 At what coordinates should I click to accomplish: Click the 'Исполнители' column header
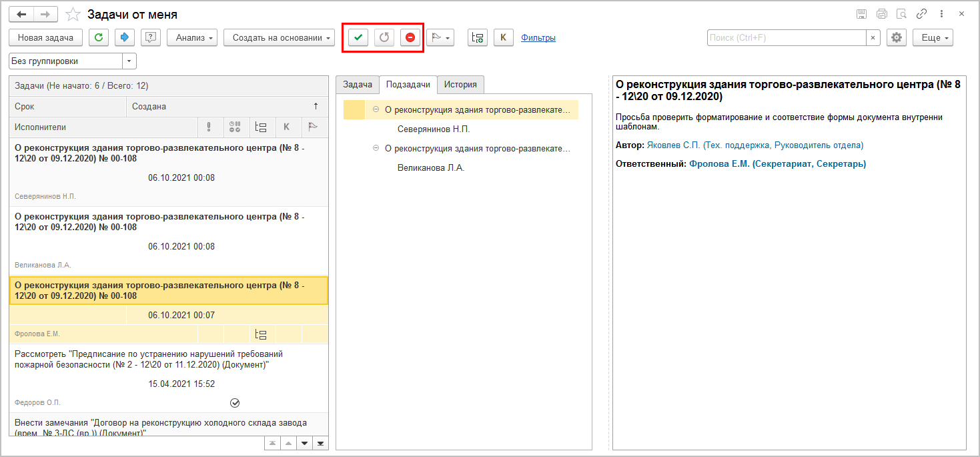[103, 127]
